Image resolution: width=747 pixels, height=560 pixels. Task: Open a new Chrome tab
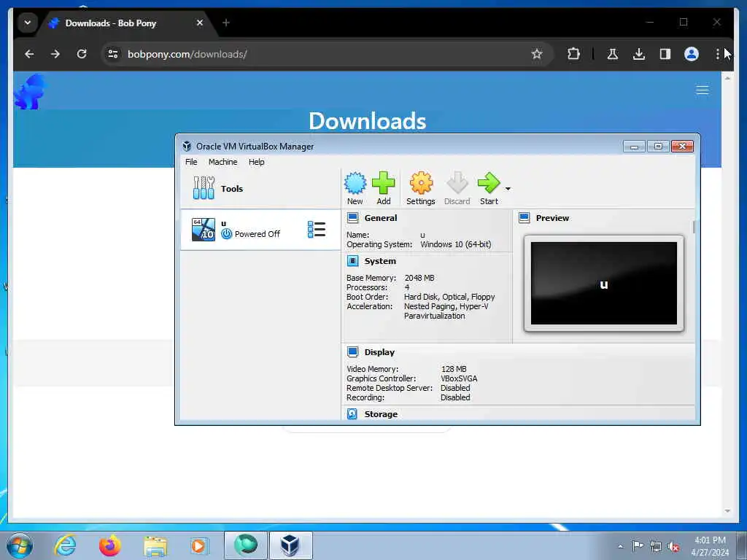[x=226, y=23]
